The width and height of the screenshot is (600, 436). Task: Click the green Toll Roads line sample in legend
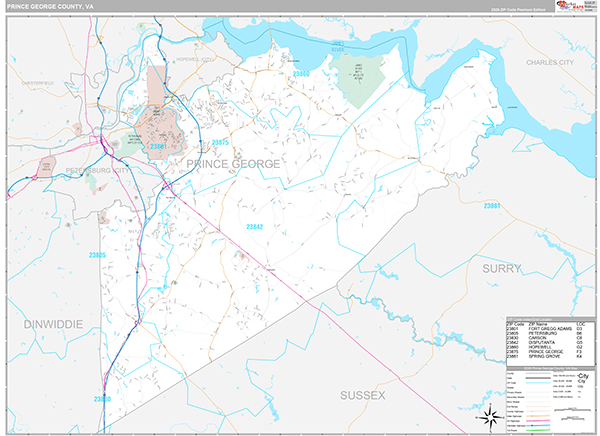coord(538,430)
